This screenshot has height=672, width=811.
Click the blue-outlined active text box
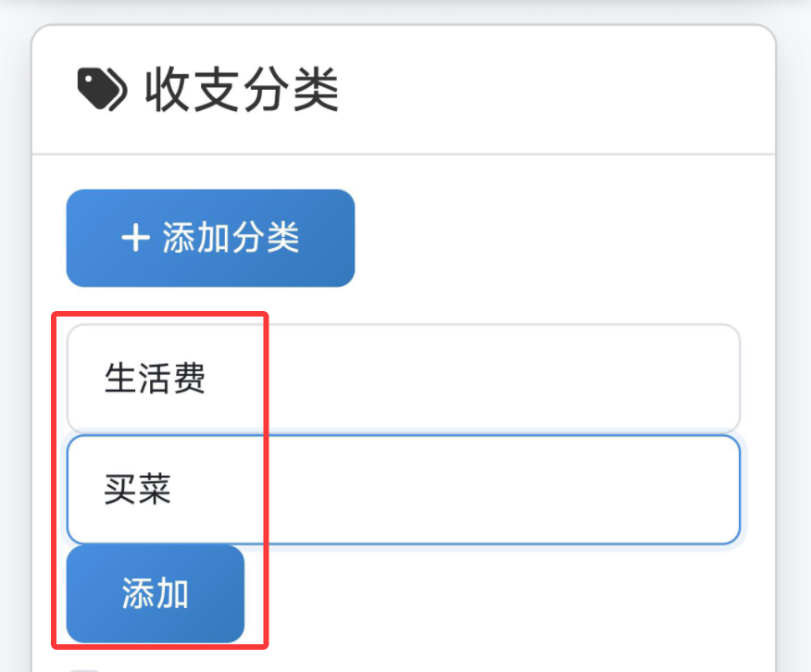click(x=403, y=490)
